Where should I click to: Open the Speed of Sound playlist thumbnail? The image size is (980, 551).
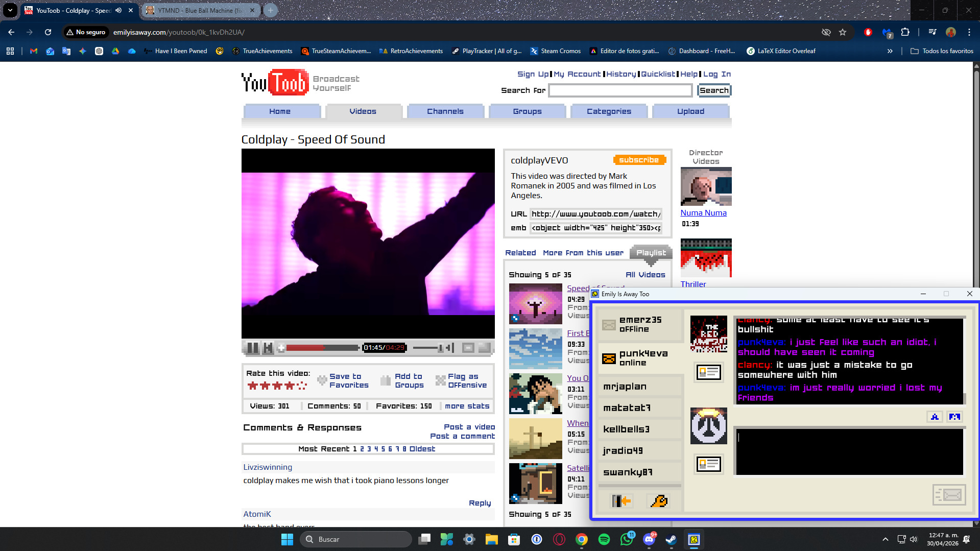pyautogui.click(x=535, y=304)
